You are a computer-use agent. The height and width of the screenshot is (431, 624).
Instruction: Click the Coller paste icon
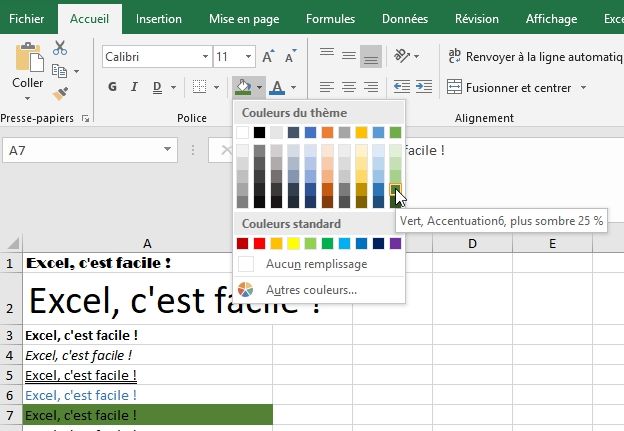[29, 57]
